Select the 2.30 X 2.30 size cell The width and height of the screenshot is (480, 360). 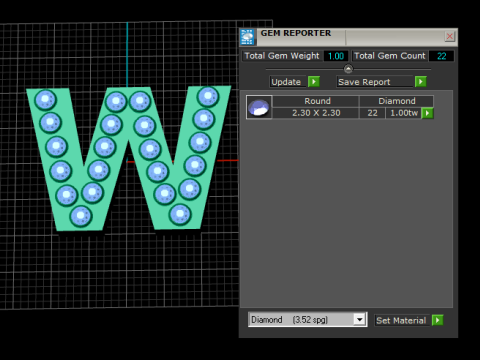point(316,113)
